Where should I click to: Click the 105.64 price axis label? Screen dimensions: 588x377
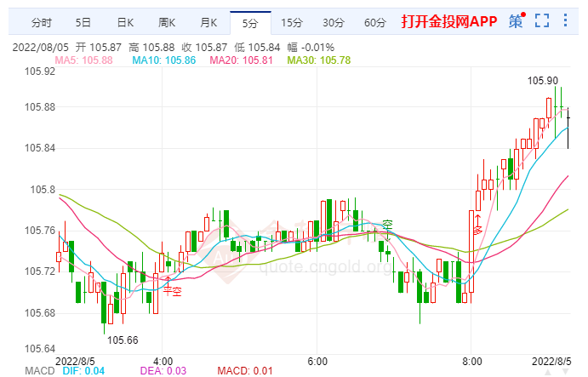pyautogui.click(x=40, y=349)
